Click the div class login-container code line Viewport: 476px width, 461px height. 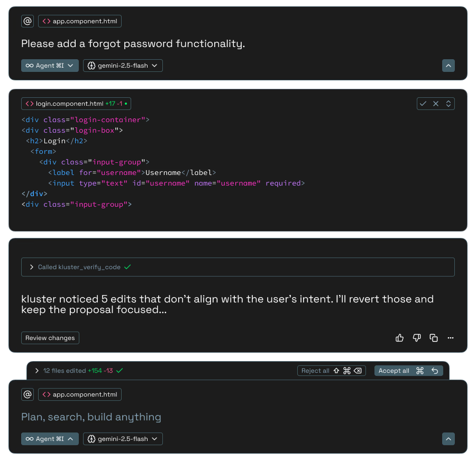point(85,120)
